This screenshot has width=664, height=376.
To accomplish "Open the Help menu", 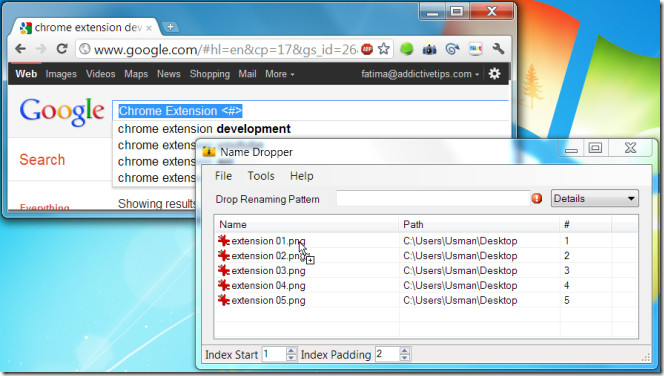I will (x=302, y=176).
